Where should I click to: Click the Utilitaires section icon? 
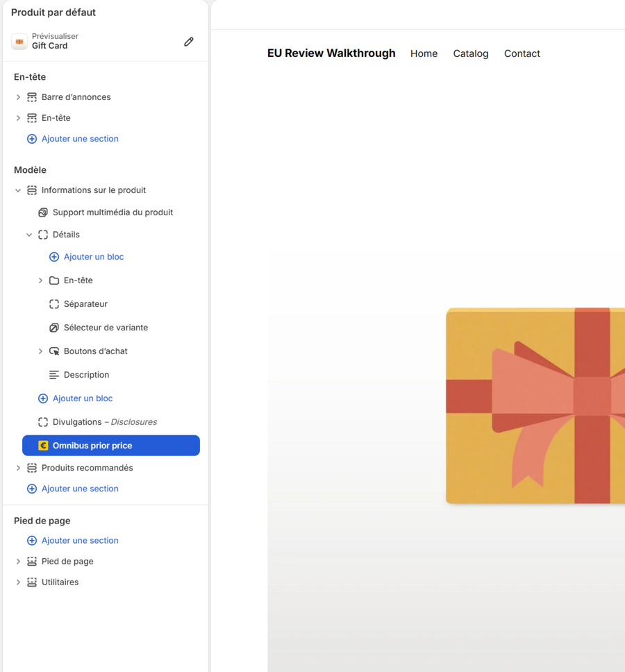(32, 582)
